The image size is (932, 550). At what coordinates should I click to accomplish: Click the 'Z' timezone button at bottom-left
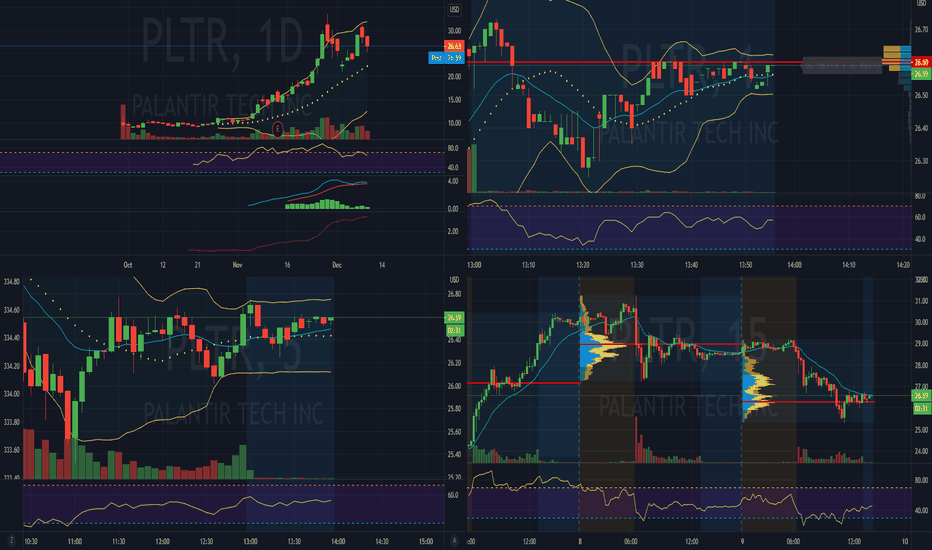(11, 540)
